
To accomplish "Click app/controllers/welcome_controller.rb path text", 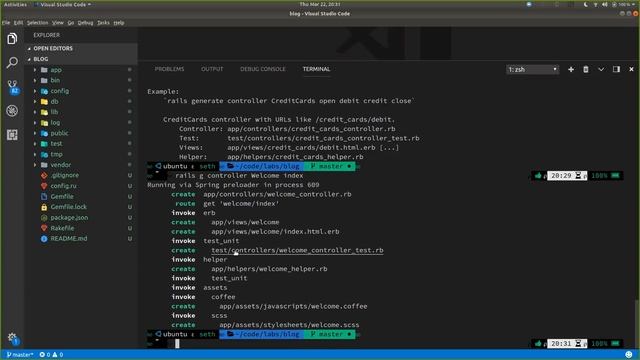I will 277,194.
